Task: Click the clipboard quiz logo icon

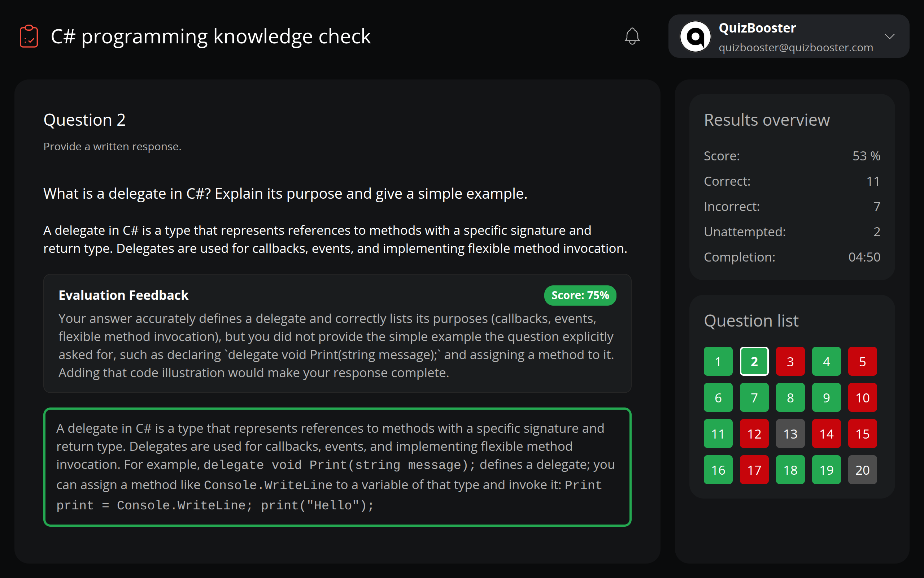Action: pos(29,36)
